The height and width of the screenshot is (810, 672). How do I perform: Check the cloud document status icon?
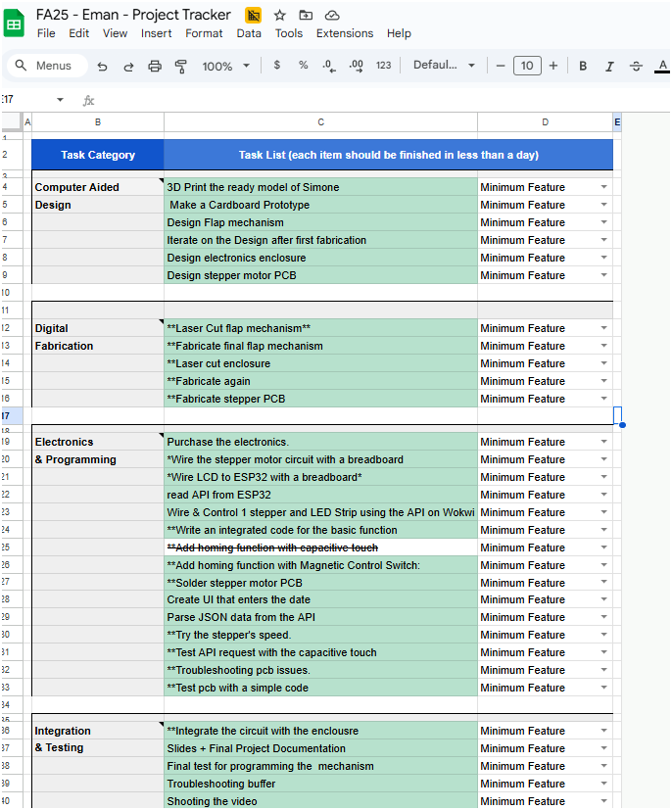(x=332, y=16)
